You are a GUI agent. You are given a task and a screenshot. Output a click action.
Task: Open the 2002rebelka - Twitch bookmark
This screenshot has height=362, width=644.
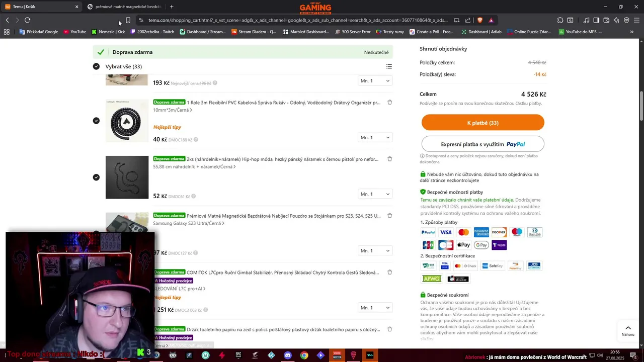pyautogui.click(x=152, y=32)
